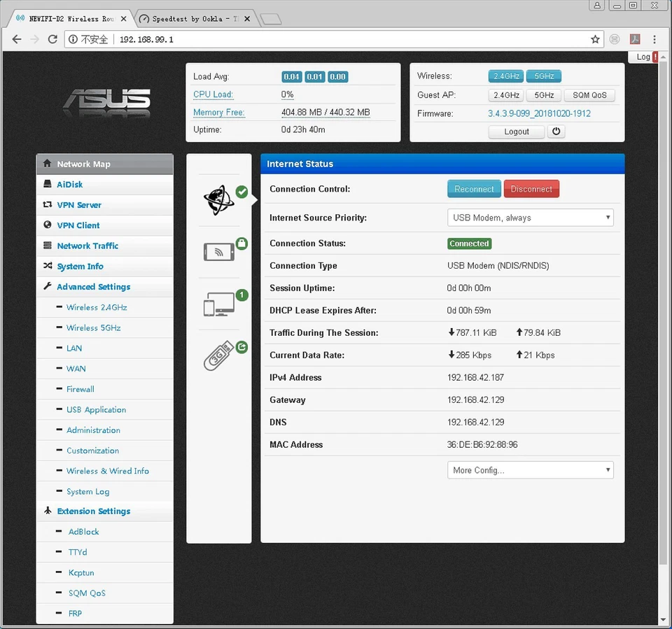Select the NEWIFI-D2 Wireless Router tab
The image size is (672, 629).
point(71,19)
